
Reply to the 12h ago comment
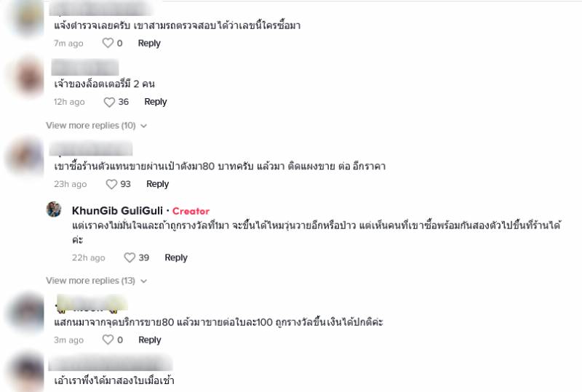click(x=156, y=102)
